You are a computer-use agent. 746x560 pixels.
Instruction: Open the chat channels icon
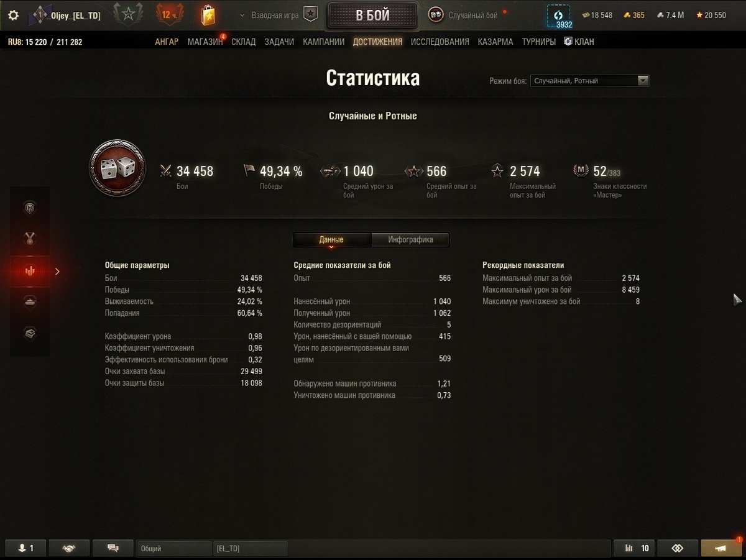(113, 548)
